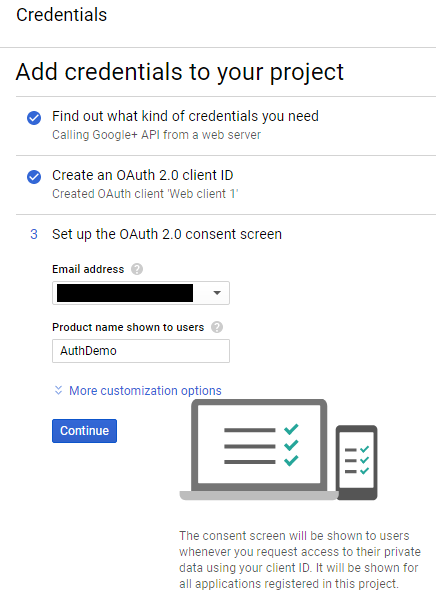Screen dimensions: 436x594
Task: Click "Created OAuth client 'Web client 1'" text
Action: click(x=145, y=194)
